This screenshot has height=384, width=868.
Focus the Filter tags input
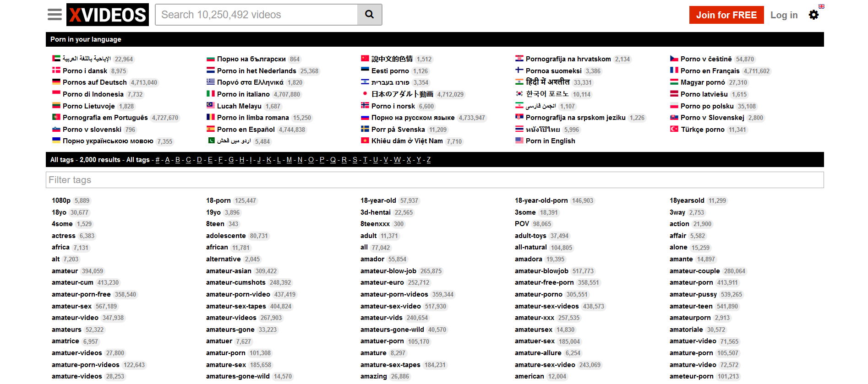click(435, 180)
